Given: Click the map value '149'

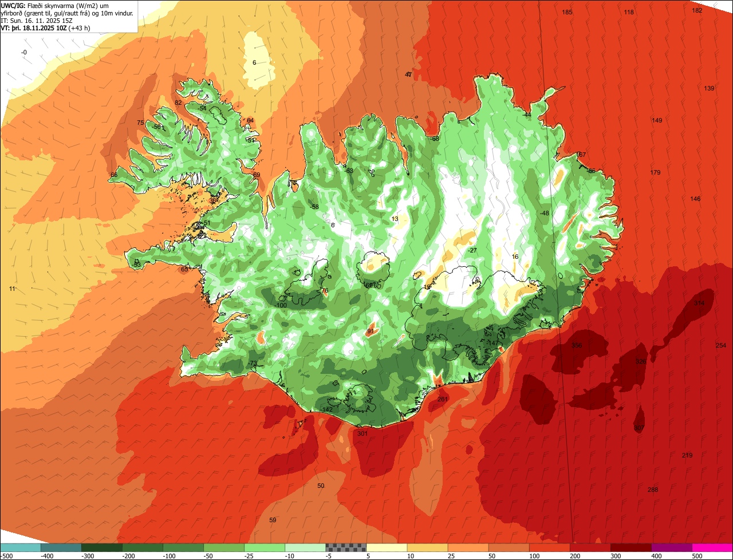Looking at the screenshot, I should (657, 120).
